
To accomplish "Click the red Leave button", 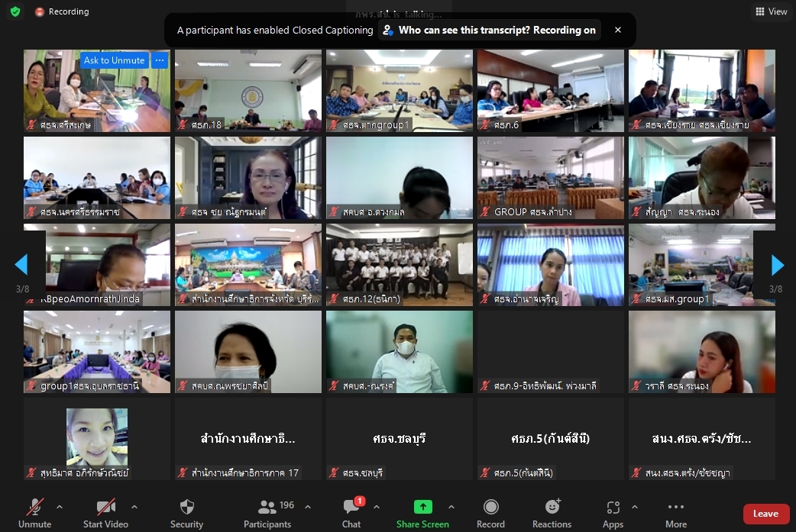I will tap(765, 514).
